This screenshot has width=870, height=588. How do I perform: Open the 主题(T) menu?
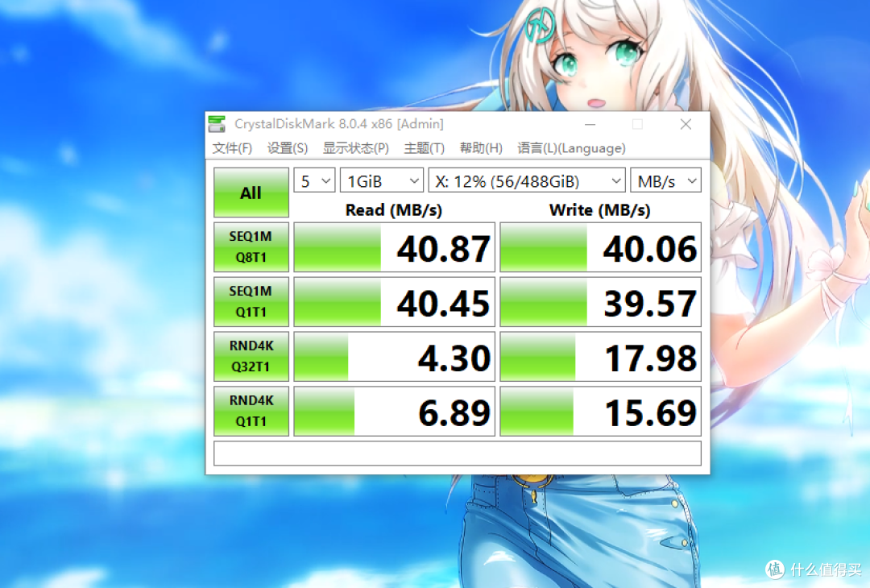click(424, 148)
